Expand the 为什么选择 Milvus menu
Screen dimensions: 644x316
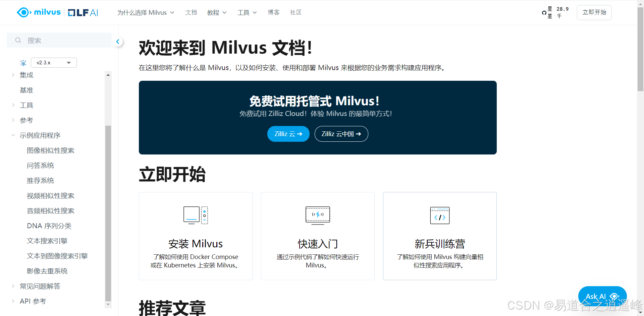tap(146, 13)
